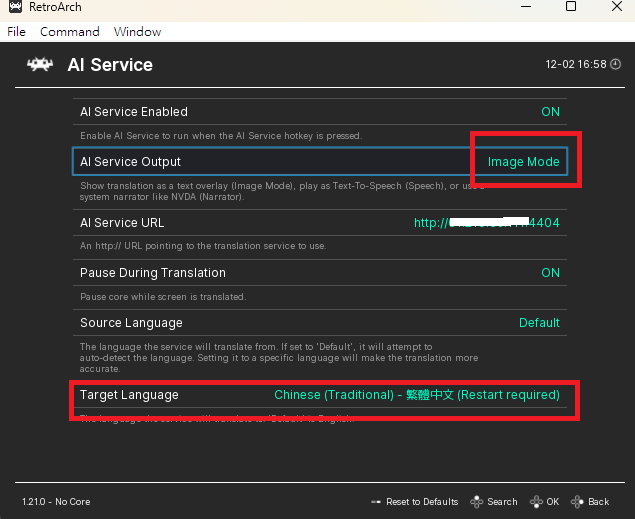Viewport: 635px width, 519px height.
Task: Click 'Show translation as a text overlay' description
Action: (282, 191)
